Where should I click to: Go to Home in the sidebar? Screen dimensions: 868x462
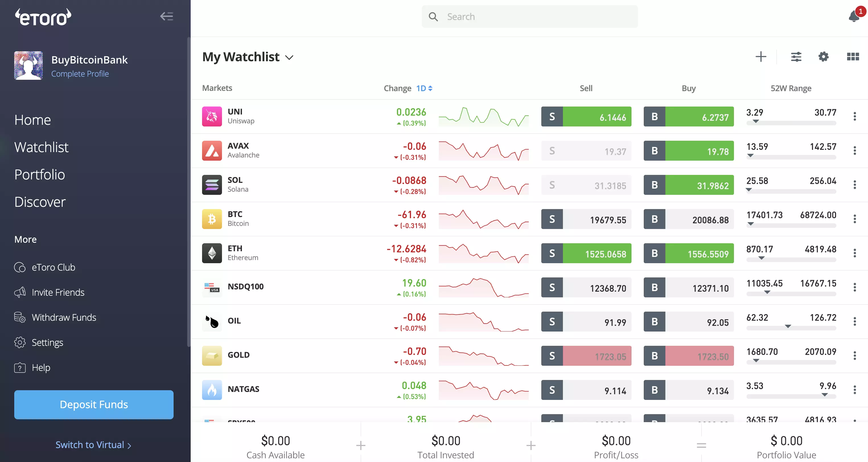[x=33, y=120]
